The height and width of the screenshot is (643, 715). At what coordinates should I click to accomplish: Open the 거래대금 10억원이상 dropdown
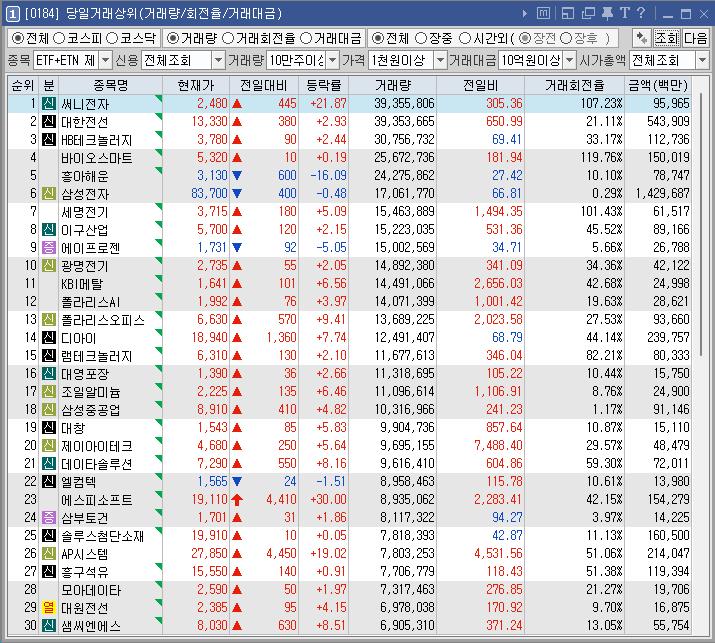[x=570, y=60]
